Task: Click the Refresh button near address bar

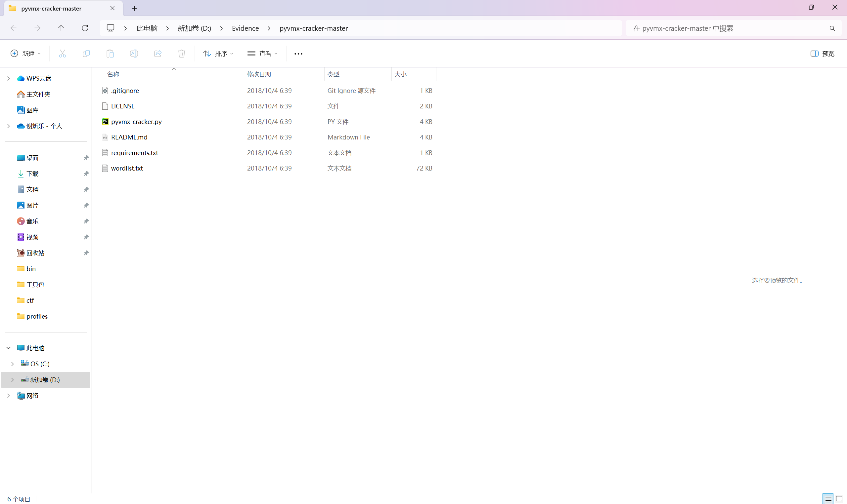Action: tap(85, 28)
